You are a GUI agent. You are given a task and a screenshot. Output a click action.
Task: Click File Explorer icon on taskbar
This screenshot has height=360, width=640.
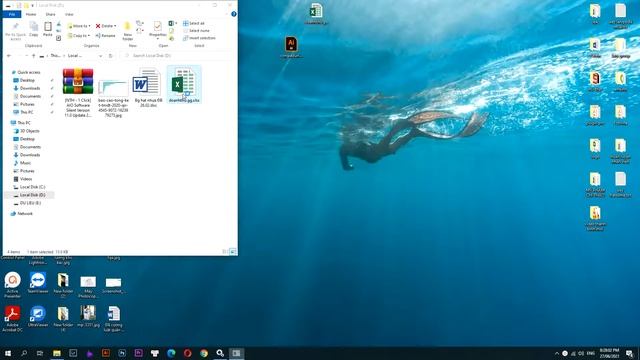coord(57,353)
